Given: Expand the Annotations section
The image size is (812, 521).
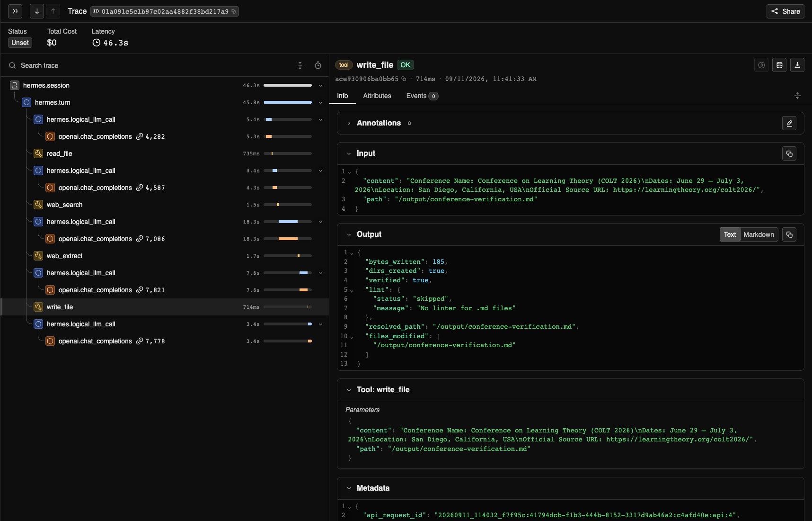Looking at the screenshot, I should (x=349, y=123).
